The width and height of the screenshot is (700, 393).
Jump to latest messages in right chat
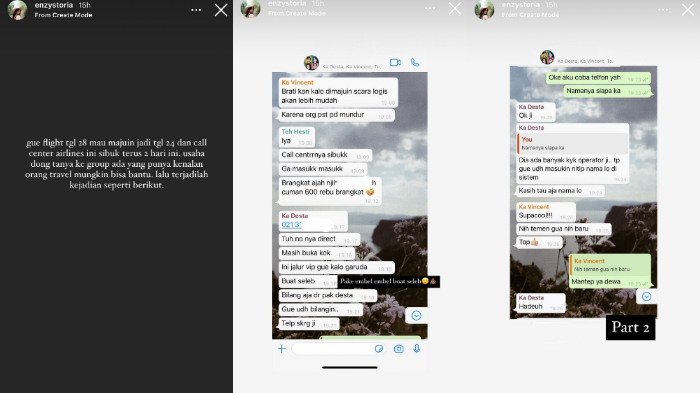coord(646,297)
